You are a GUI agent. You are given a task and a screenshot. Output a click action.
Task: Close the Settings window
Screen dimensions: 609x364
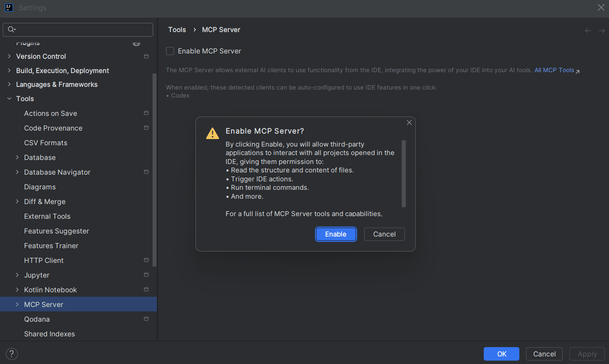[x=601, y=8]
